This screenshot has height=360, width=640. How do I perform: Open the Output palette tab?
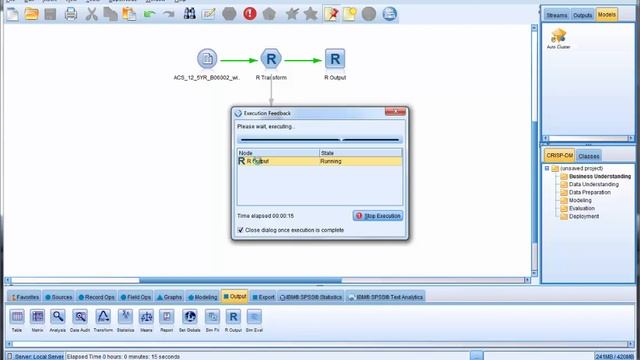pyautogui.click(x=235, y=297)
